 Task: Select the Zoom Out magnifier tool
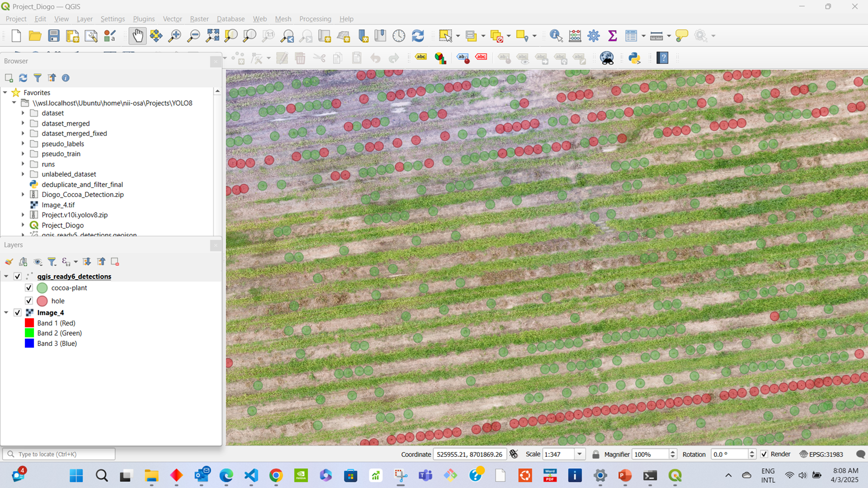tap(194, 36)
